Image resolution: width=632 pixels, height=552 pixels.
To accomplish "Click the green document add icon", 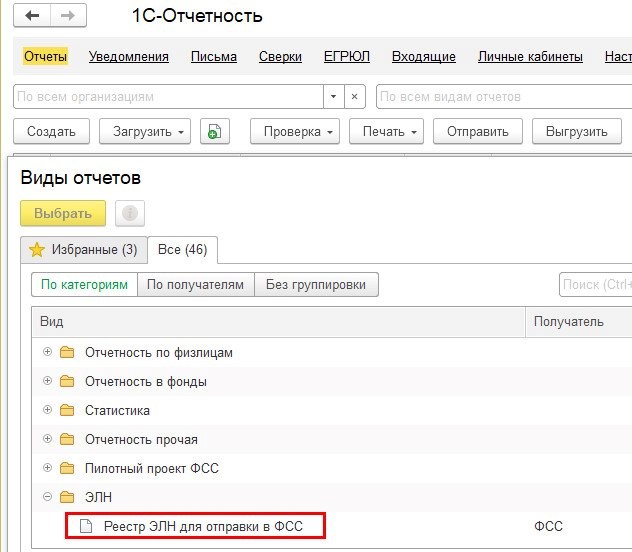I will click(214, 132).
